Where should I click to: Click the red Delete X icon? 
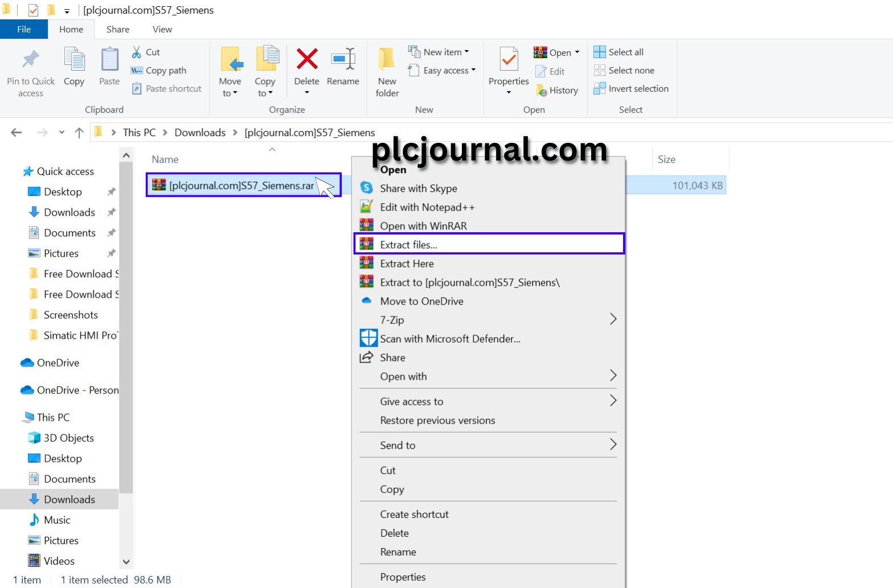[307, 59]
